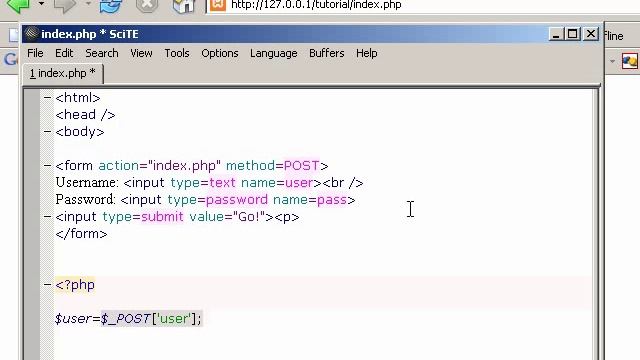Open the View menu in SciTE
This screenshot has height=360, width=640.
[141, 53]
